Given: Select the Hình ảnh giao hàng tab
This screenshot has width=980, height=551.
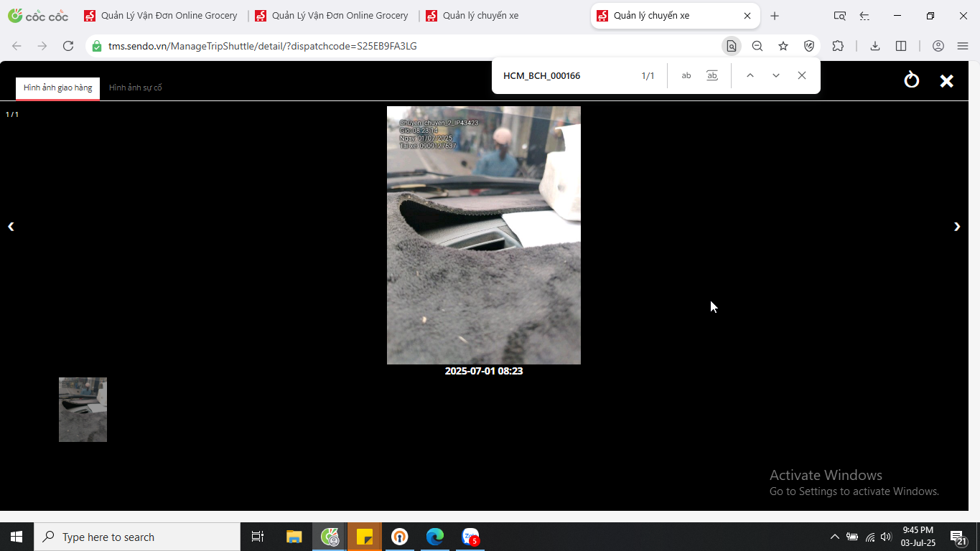Looking at the screenshot, I should pyautogui.click(x=58, y=88).
